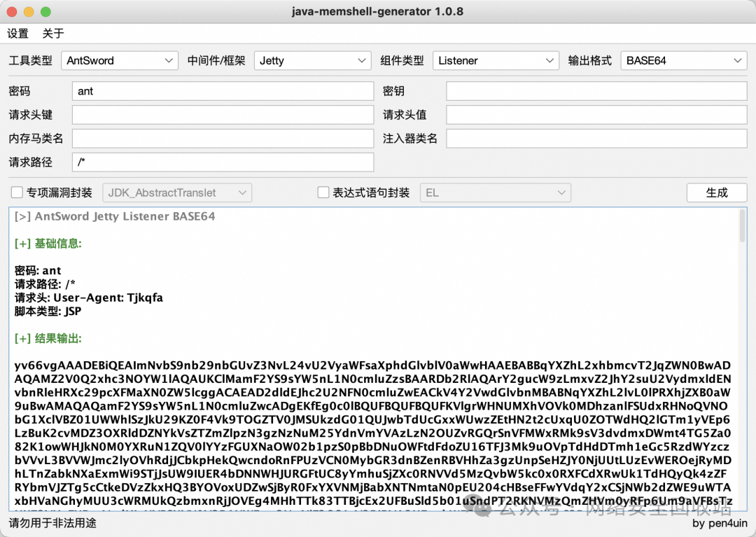Image resolution: width=756 pixels, height=537 pixels.
Task: Click the '[>] AntSword Jetty Listener BASE64' heading
Action: (x=115, y=216)
